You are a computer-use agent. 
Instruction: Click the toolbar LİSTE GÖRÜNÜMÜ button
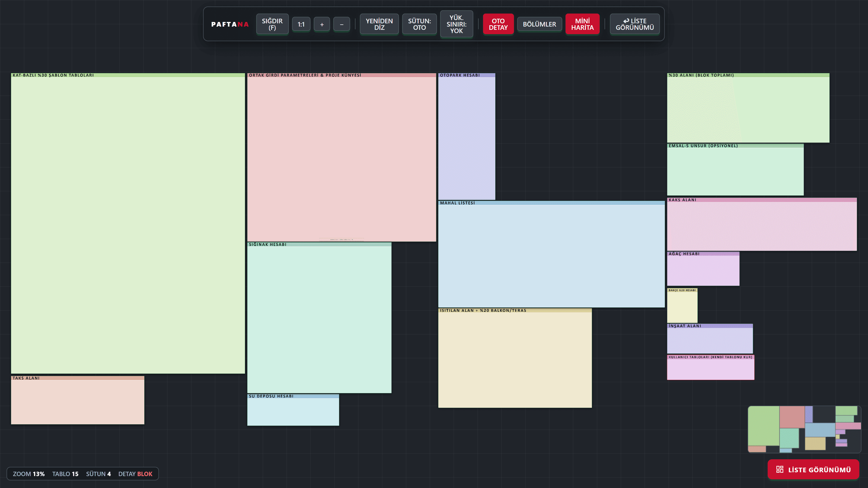click(x=635, y=24)
